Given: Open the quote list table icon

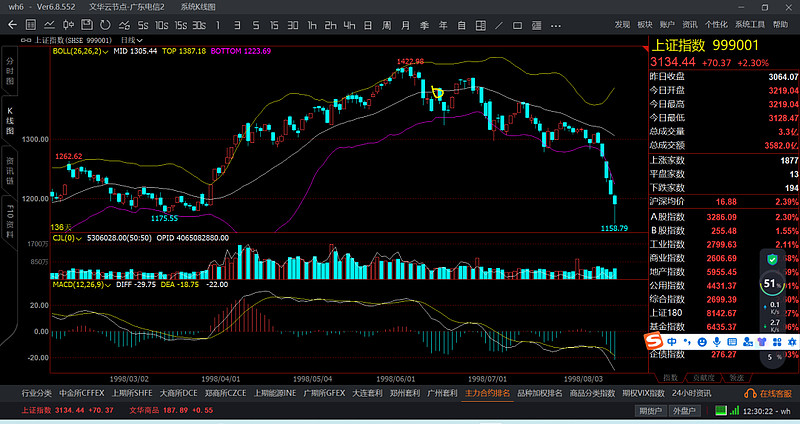Looking at the screenshot, I should click(x=31, y=24).
